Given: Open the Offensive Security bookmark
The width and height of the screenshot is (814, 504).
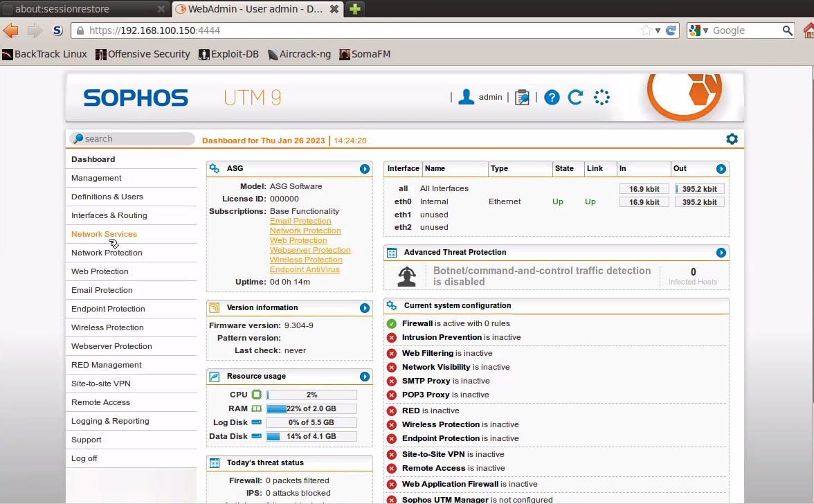Looking at the screenshot, I should click(143, 54).
